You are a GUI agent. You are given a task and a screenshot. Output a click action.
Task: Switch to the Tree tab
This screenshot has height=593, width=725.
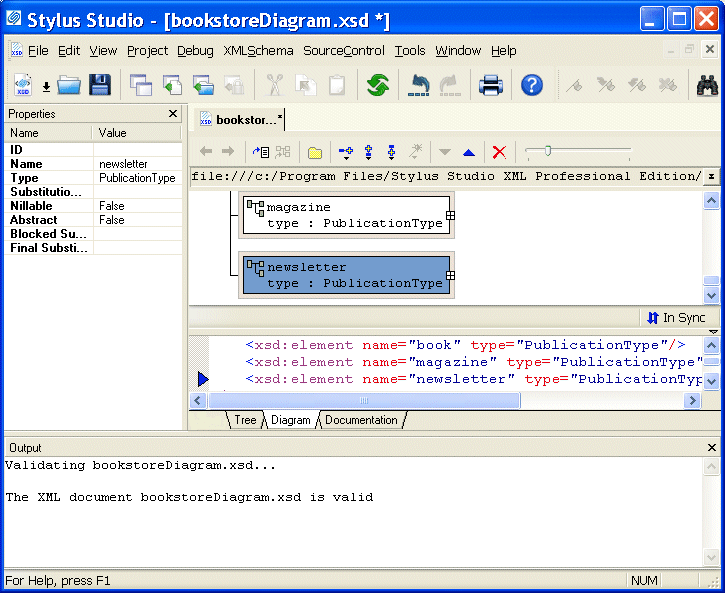tap(245, 420)
